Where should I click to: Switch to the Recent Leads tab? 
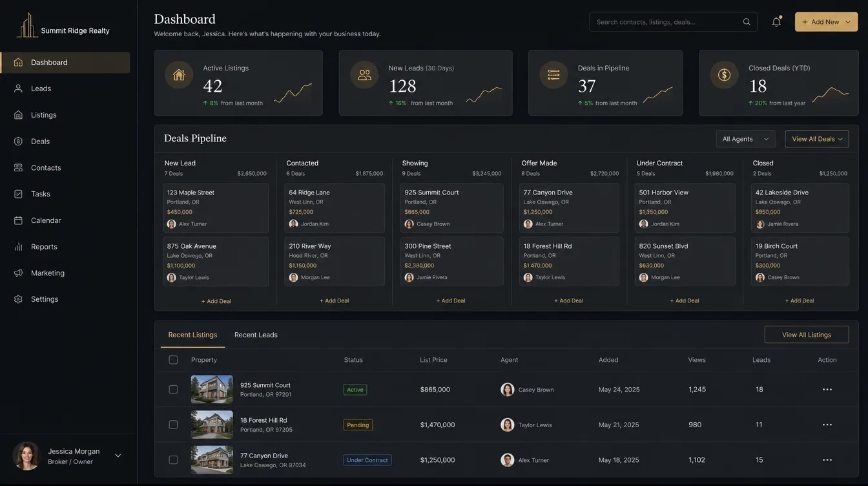tap(256, 335)
